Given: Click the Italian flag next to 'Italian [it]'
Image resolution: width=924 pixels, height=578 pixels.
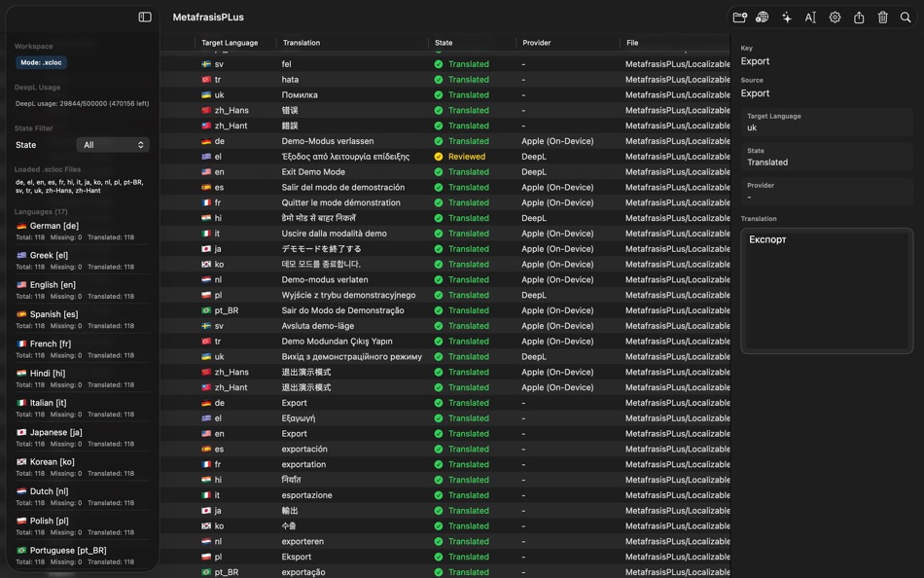Looking at the screenshot, I should [21, 403].
